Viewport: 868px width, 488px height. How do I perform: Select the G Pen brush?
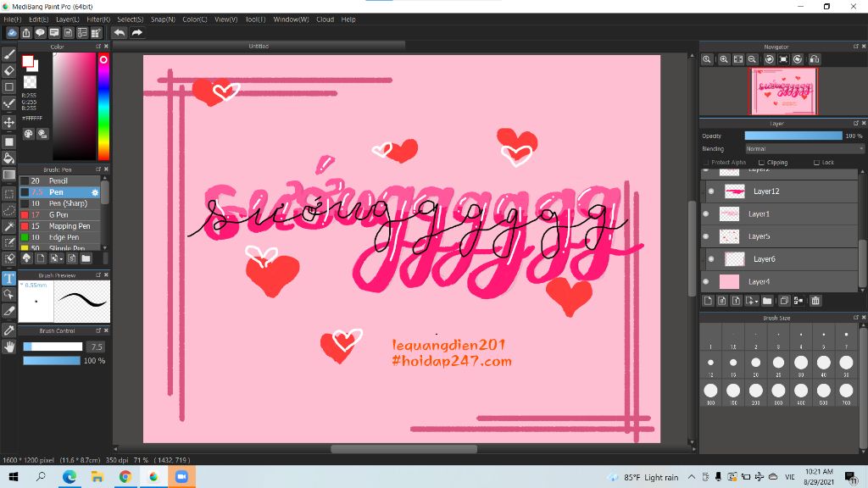(60, 214)
